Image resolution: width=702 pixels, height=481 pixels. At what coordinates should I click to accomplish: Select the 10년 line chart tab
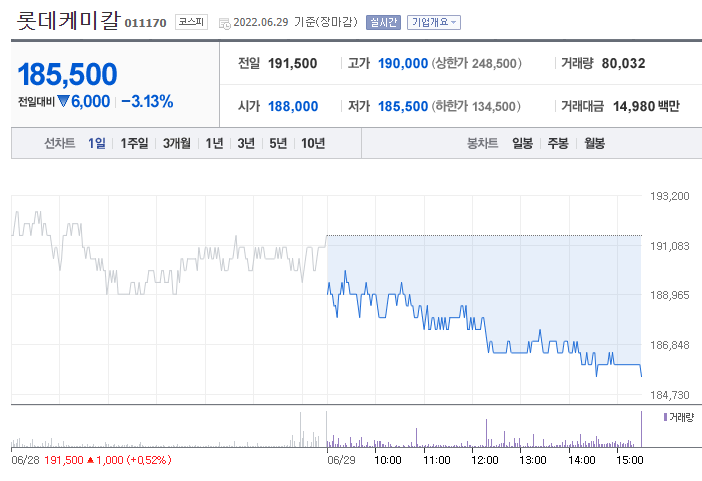point(313,143)
